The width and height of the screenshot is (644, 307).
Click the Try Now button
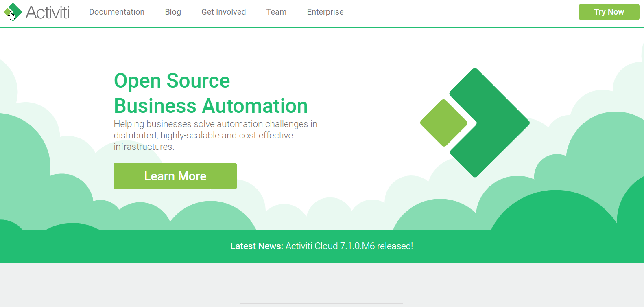pyautogui.click(x=609, y=12)
